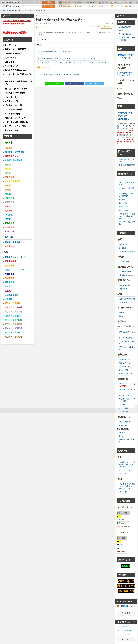Open the 大阪環状線 line page
138x644 pixels.
[10, 247]
